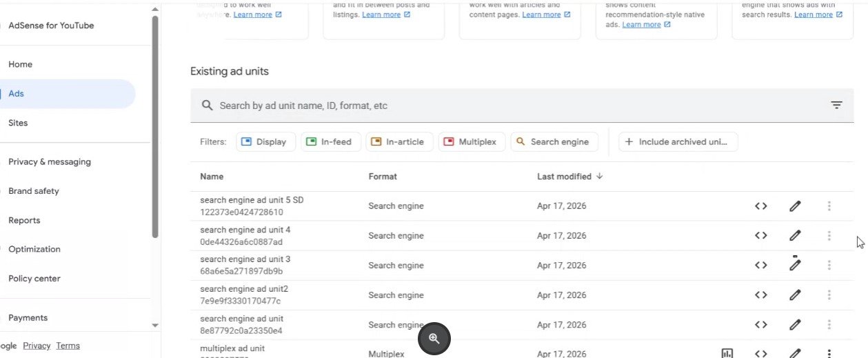Toggle the Display filter chip
Screen dimensions: 868x358
click(265, 142)
